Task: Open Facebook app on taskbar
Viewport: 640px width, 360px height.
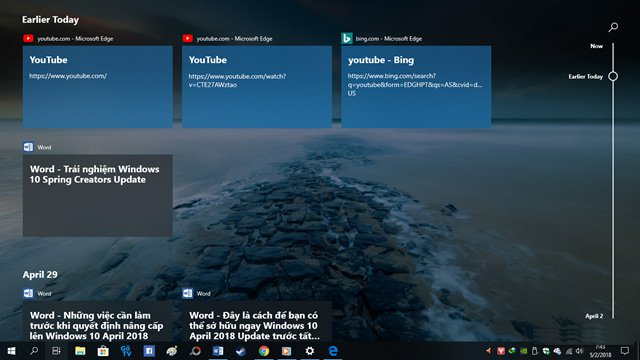Action: 149,351
